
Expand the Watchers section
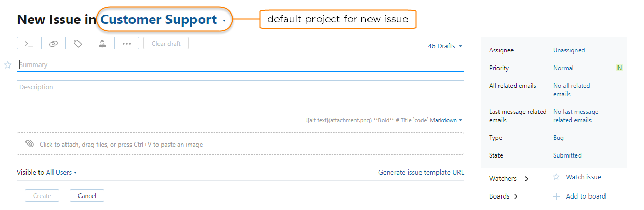point(527,179)
